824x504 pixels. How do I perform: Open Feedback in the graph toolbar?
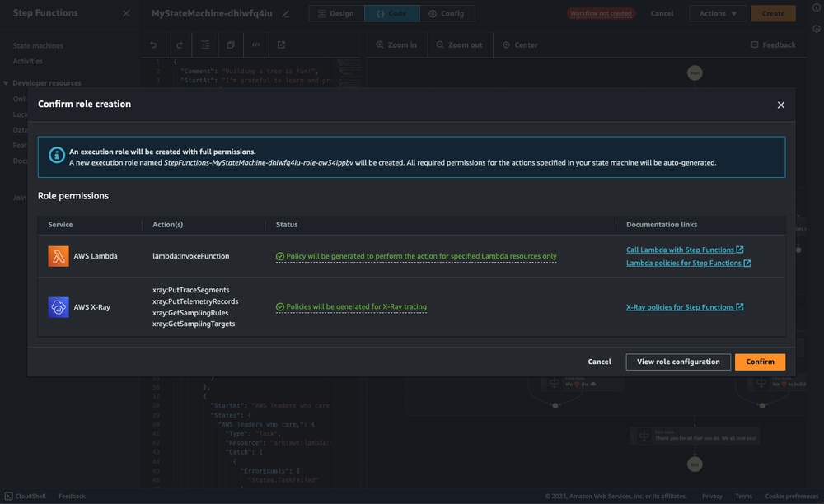pyautogui.click(x=773, y=45)
